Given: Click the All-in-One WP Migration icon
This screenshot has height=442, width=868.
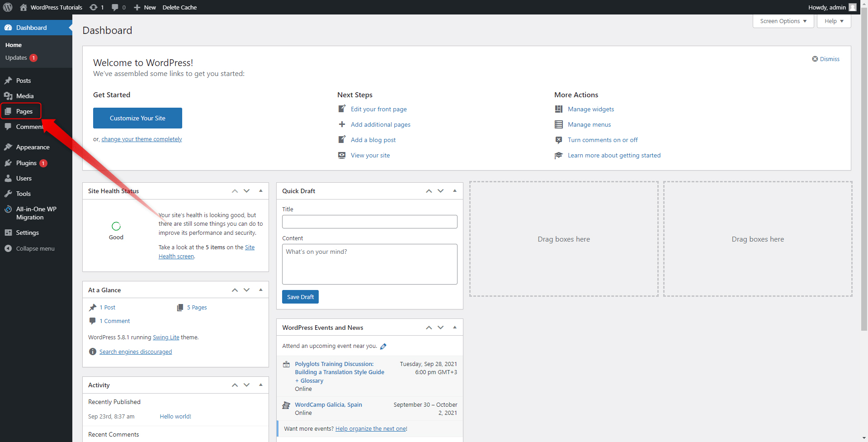Looking at the screenshot, I should click(8, 209).
